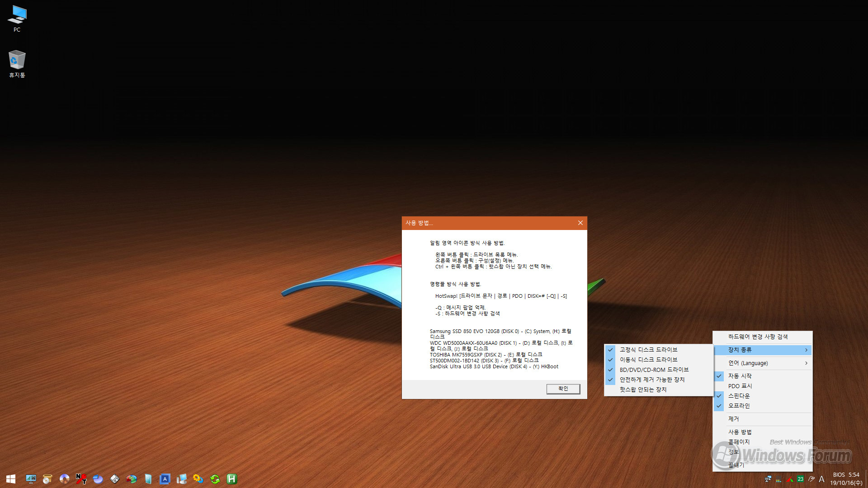Click the -S : 하드웨어 변경 사항 검색 line
The image size is (868, 488).
coord(467,314)
